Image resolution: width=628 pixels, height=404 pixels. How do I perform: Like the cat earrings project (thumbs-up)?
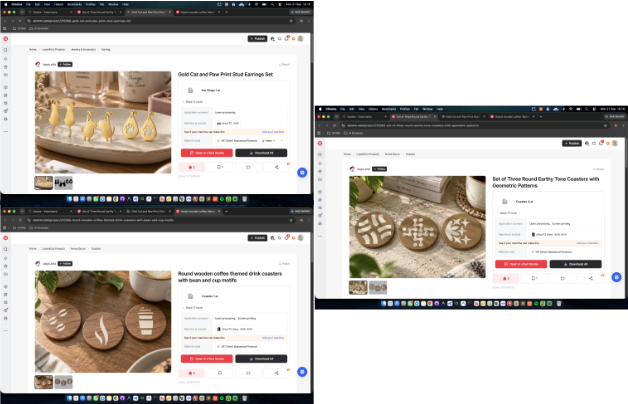point(191,167)
